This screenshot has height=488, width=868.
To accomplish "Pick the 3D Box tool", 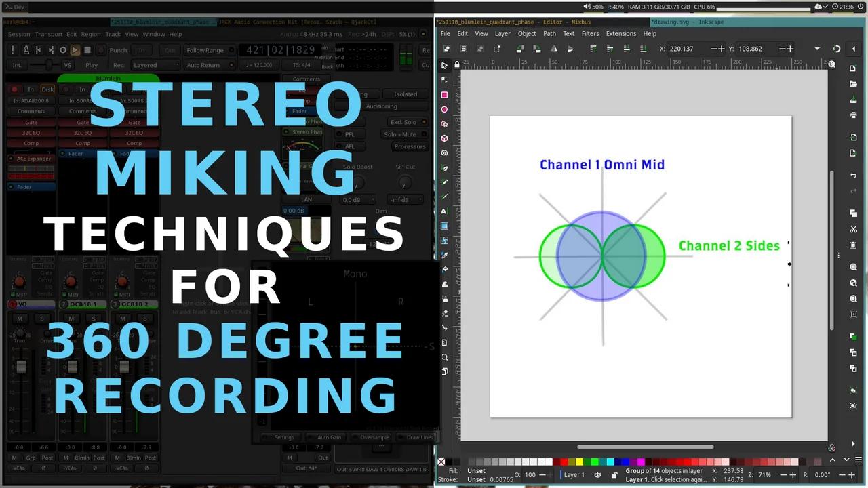I will point(444,138).
